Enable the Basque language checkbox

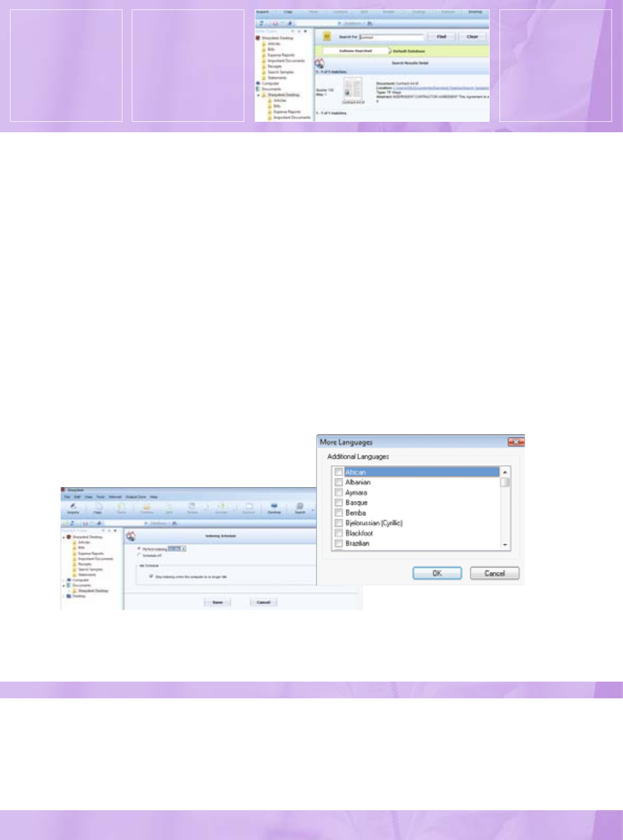coord(338,502)
